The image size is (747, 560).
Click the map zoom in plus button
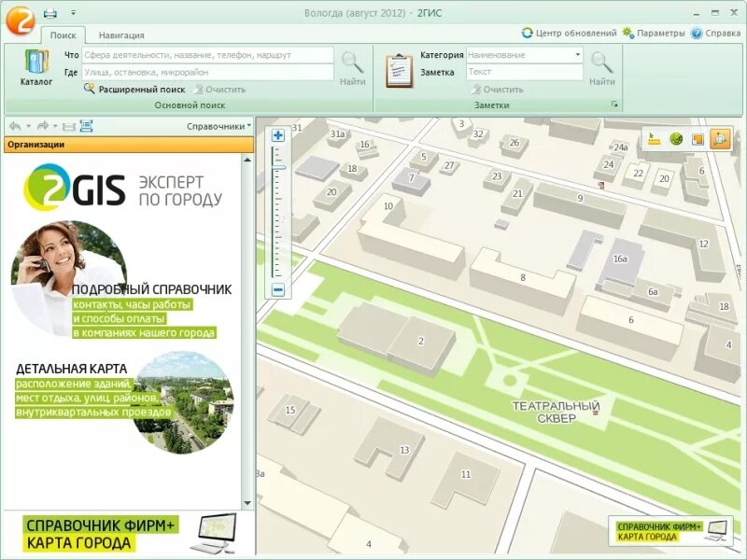278,135
